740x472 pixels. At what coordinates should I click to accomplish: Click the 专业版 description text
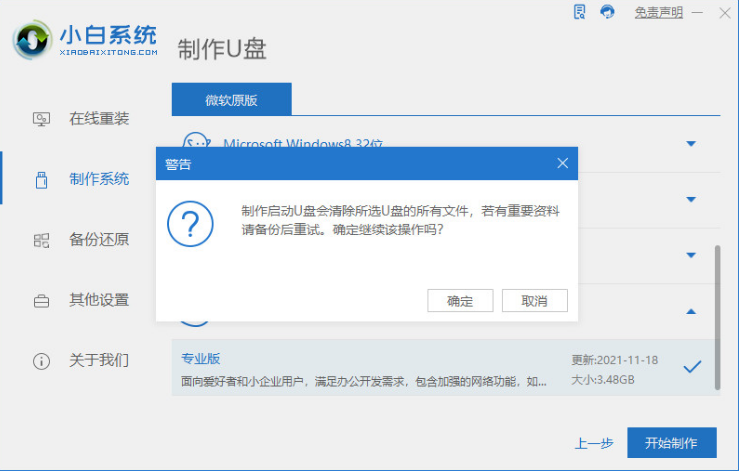pyautogui.click(x=363, y=381)
